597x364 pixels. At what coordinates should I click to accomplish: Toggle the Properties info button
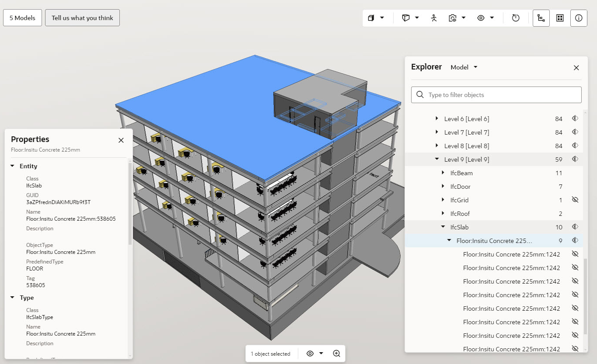(x=579, y=18)
